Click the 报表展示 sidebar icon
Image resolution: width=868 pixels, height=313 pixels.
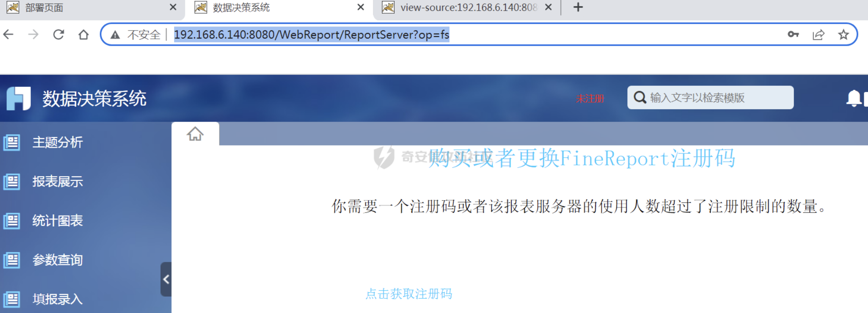(x=12, y=182)
